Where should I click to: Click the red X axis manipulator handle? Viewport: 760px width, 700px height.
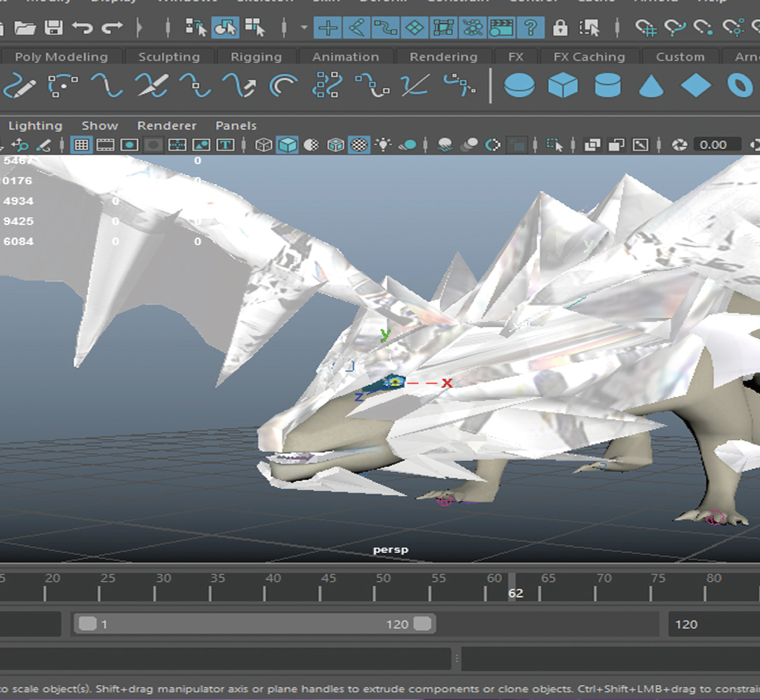[x=446, y=384]
